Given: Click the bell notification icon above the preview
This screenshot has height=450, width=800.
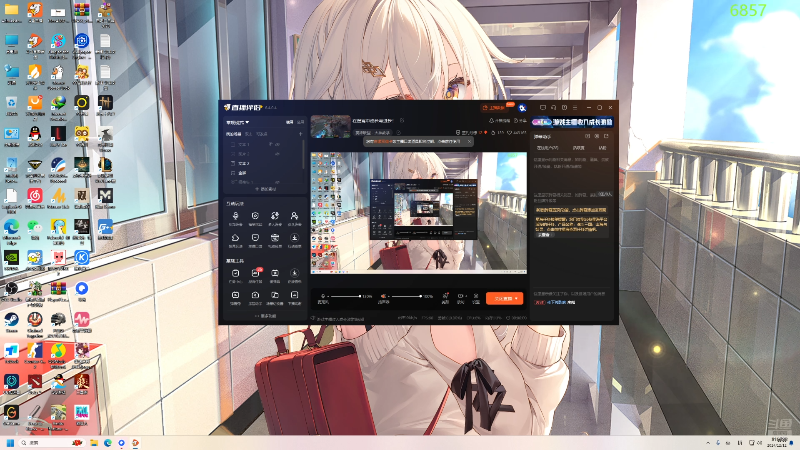Looking at the screenshot, I should [491, 121].
